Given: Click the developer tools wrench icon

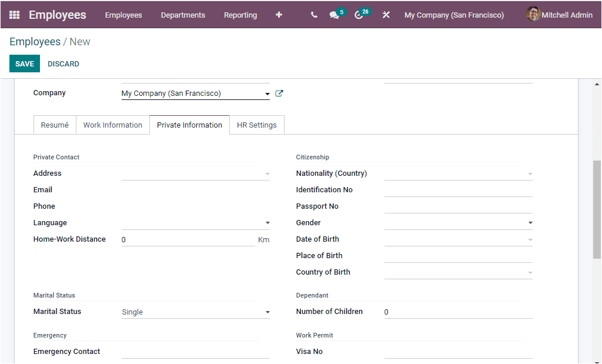Looking at the screenshot, I should 386,15.
